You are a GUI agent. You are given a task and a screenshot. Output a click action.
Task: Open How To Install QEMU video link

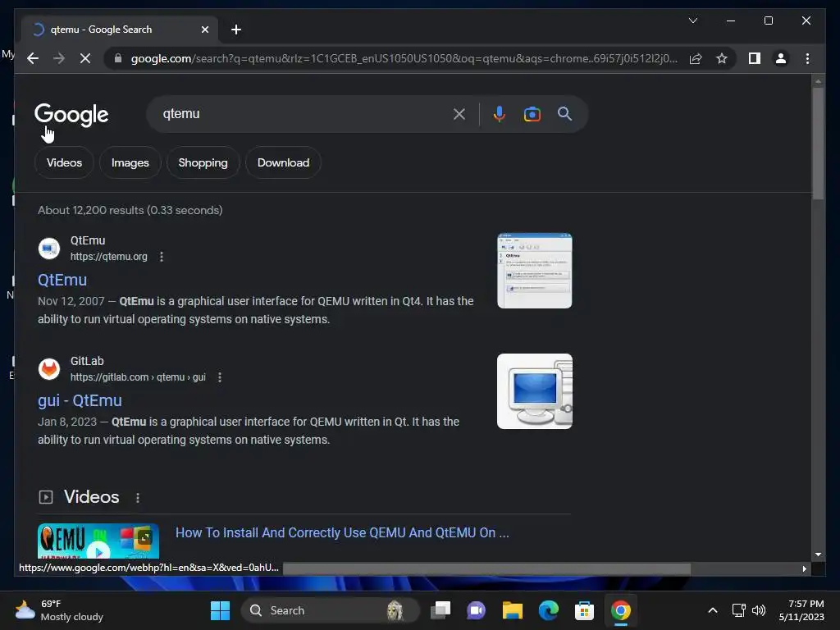342,532
